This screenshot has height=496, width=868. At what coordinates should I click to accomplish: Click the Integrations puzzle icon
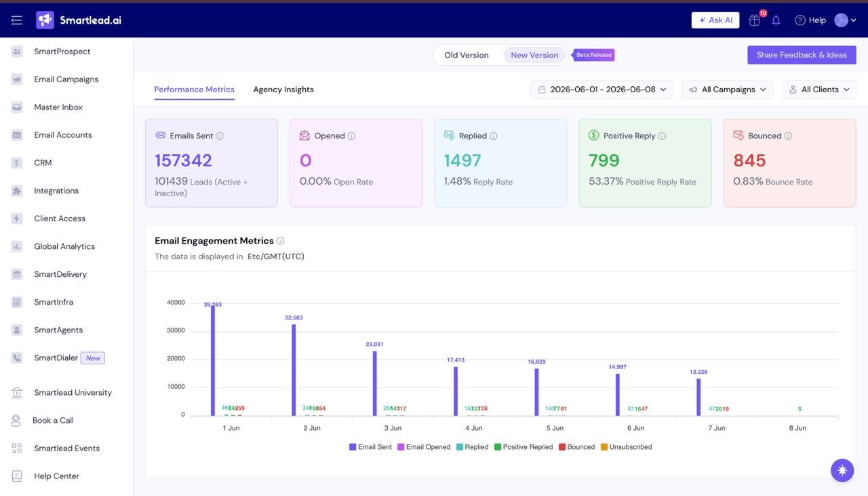click(17, 191)
